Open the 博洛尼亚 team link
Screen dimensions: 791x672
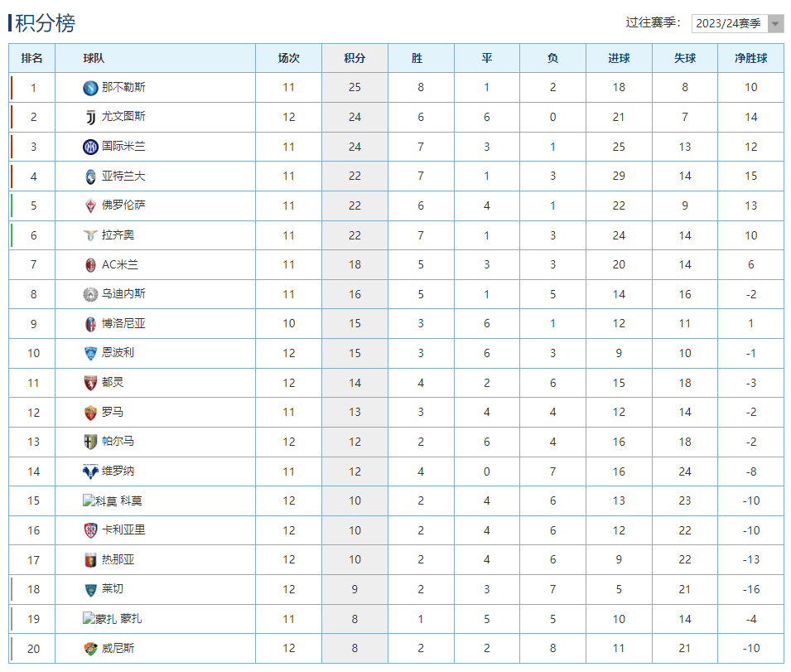pos(123,323)
